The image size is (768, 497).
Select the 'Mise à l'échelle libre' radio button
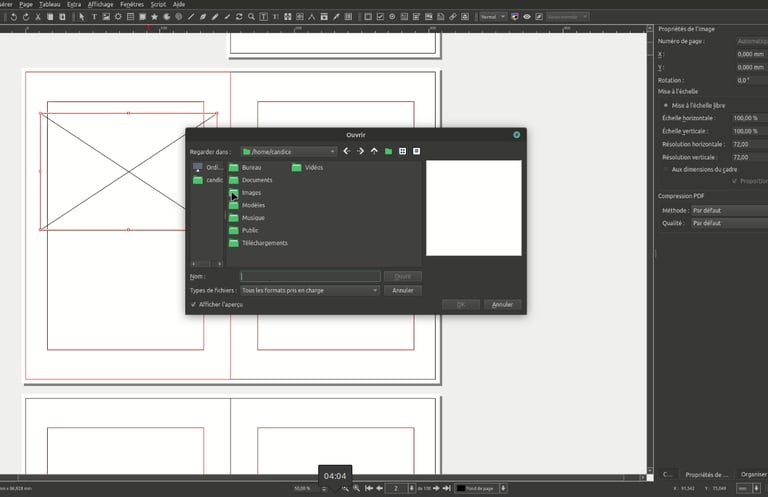666,105
